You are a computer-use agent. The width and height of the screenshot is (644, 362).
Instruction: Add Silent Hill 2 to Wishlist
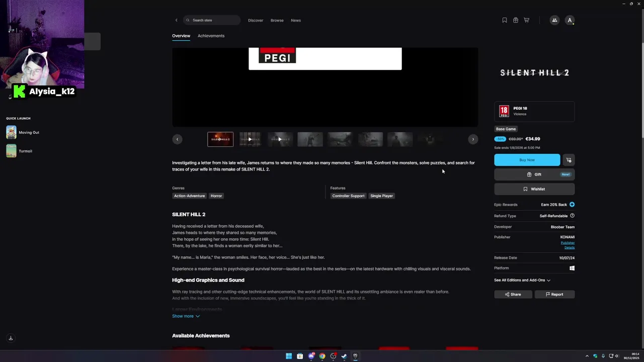[534, 189]
